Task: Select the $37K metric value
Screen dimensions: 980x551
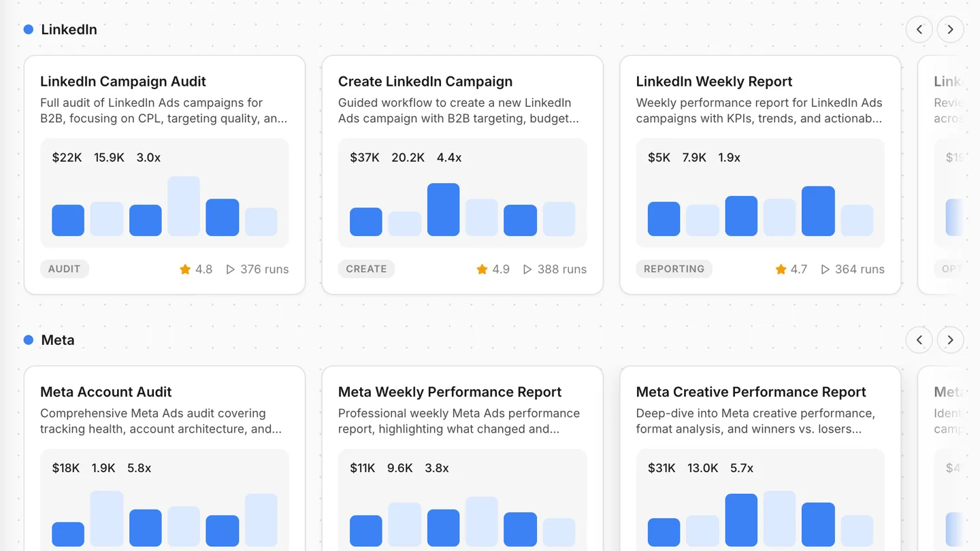Action: coord(365,158)
